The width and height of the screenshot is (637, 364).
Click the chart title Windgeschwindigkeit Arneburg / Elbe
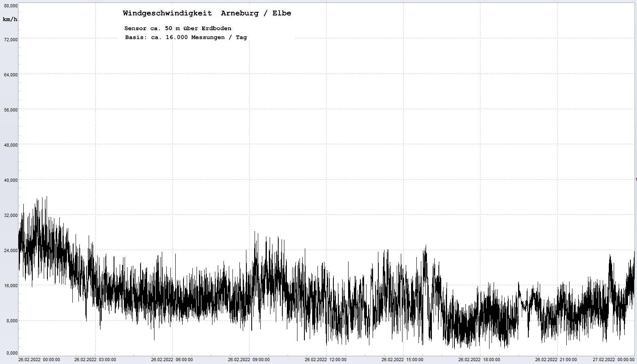click(x=207, y=13)
